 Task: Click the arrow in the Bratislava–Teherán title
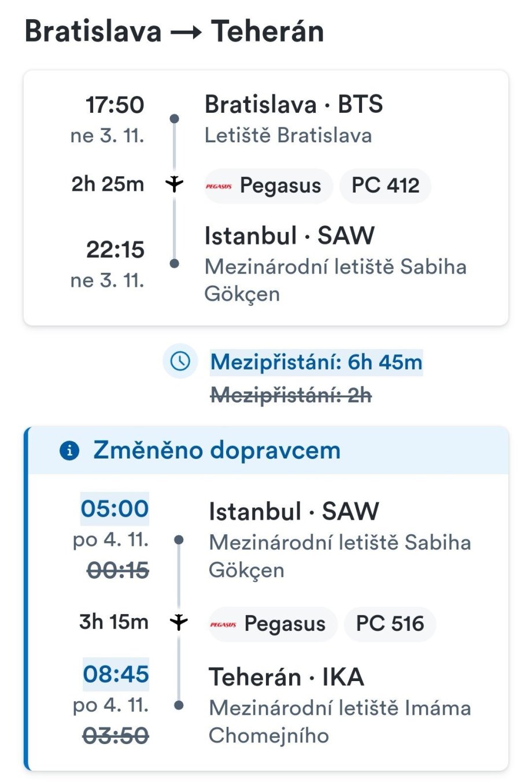click(x=186, y=32)
